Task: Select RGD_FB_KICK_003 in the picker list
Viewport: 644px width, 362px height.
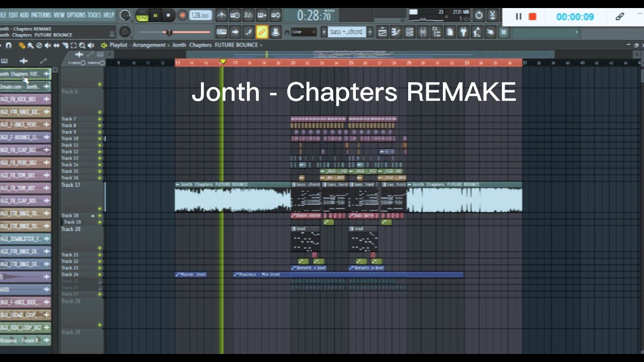Action: point(25,99)
